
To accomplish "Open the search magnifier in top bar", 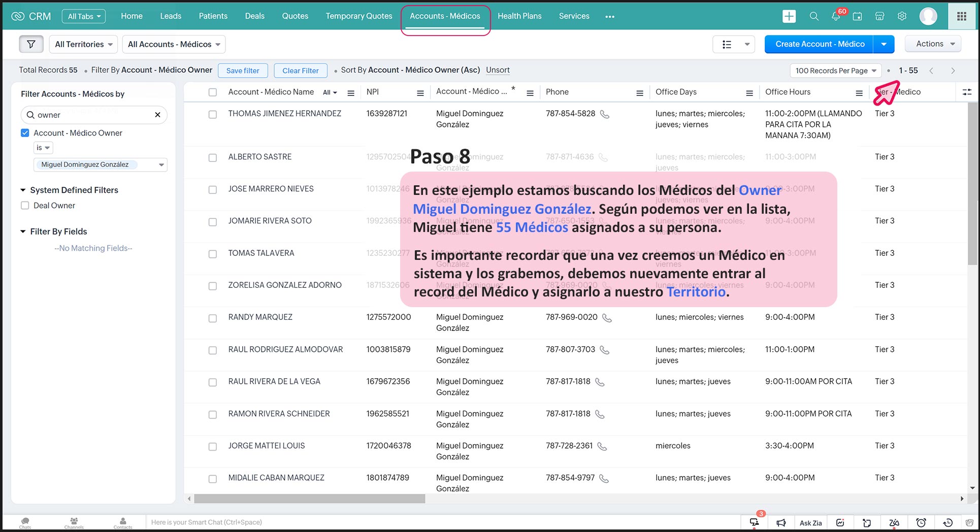I will coord(813,16).
